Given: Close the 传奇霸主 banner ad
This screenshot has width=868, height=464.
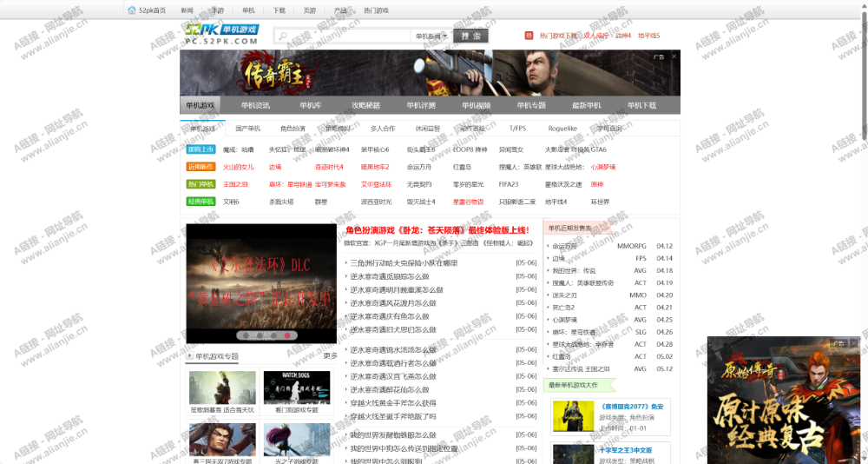Looking at the screenshot, I should 674,56.
